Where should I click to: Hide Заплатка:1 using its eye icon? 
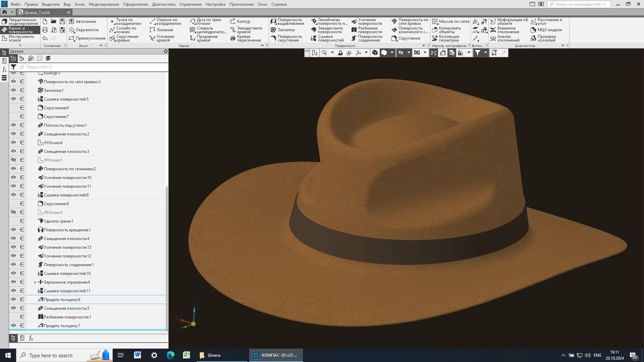point(13,90)
